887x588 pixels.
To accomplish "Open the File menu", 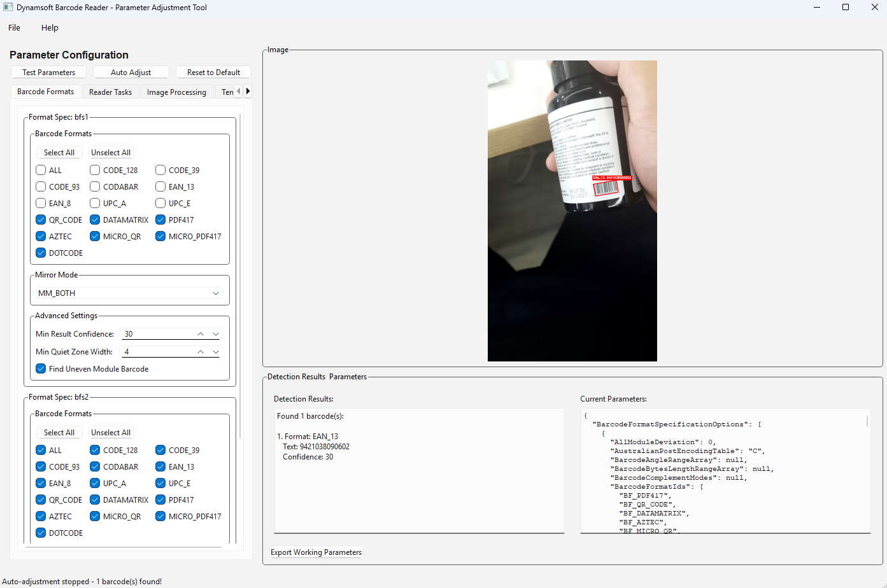I will [13, 27].
